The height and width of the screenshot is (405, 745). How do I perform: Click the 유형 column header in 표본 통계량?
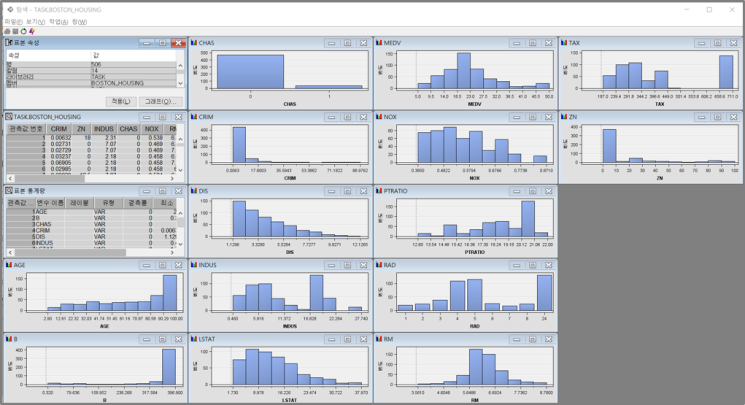(108, 203)
